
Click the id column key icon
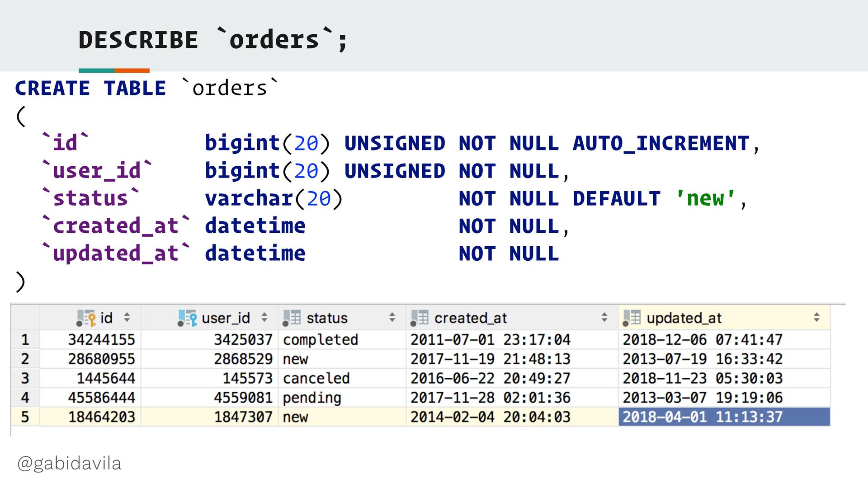[86, 318]
